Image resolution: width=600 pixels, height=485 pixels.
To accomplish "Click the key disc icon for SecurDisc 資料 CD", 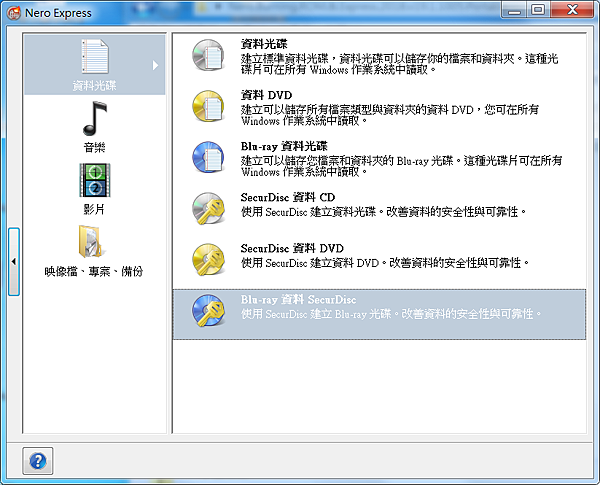I will [x=208, y=208].
